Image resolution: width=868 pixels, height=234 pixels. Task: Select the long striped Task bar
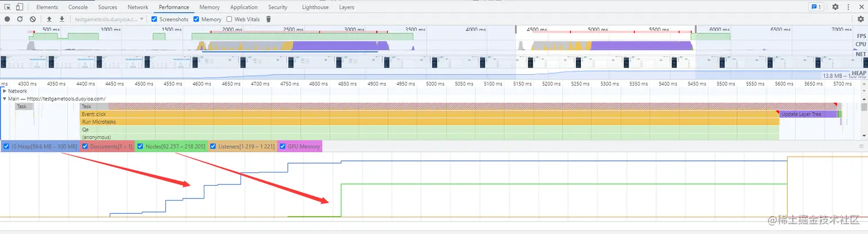[458, 106]
